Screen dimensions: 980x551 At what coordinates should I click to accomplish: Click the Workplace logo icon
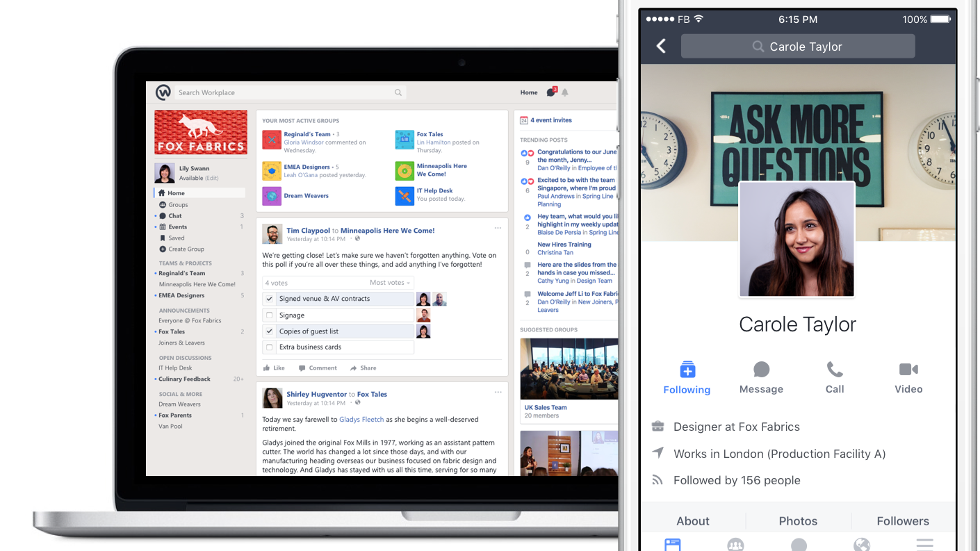point(163,92)
